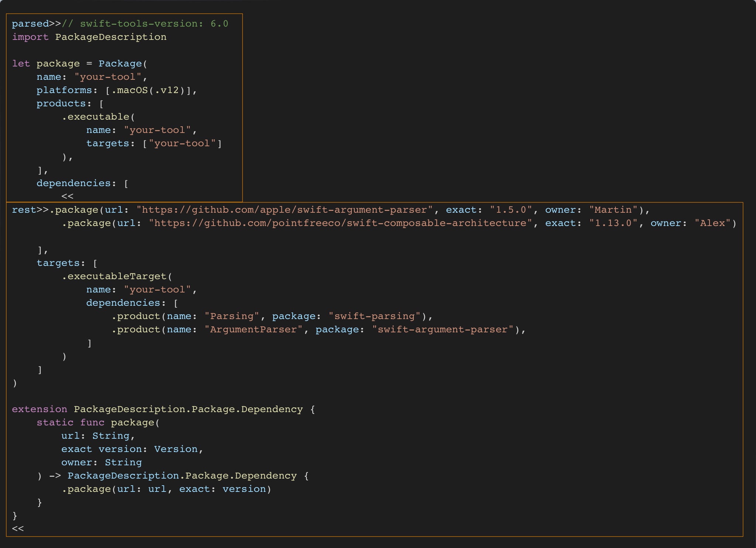Click the version string "1.13.0"
756x548 pixels.
point(614,223)
